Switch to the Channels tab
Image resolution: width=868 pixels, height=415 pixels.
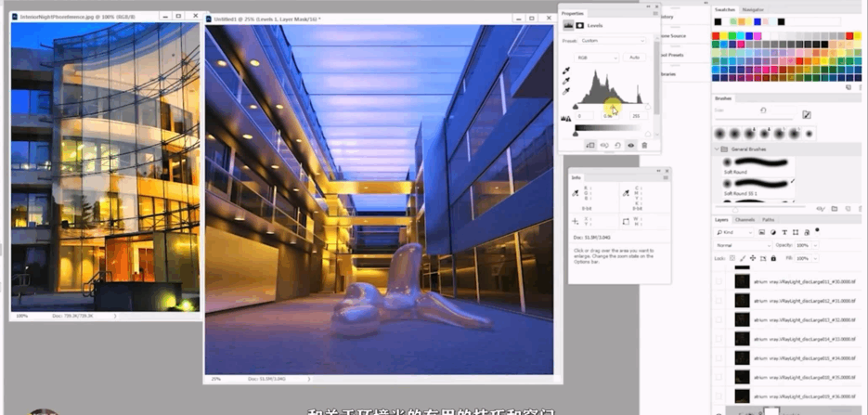tap(745, 220)
